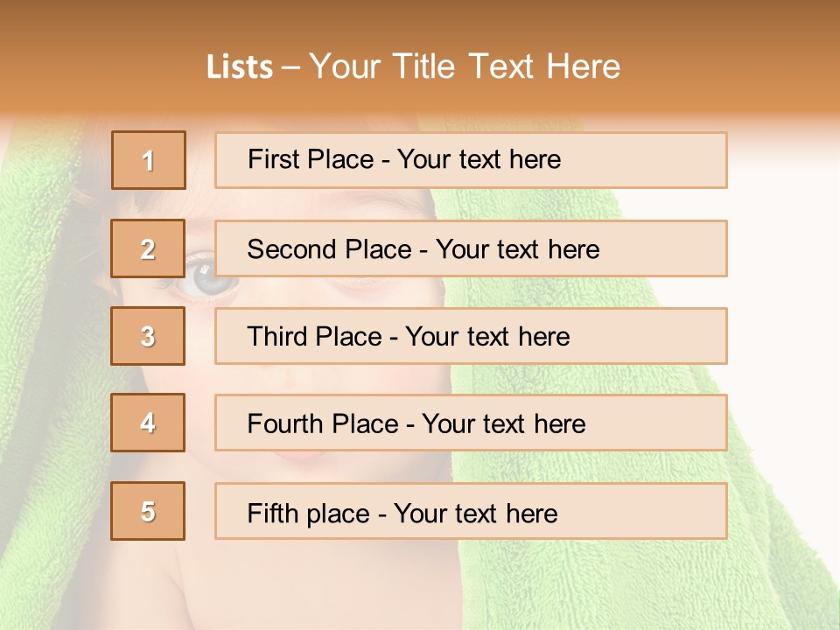Click into the "Third Place" text box
Screen dimensions: 840x630
pyautogui.click(x=471, y=336)
